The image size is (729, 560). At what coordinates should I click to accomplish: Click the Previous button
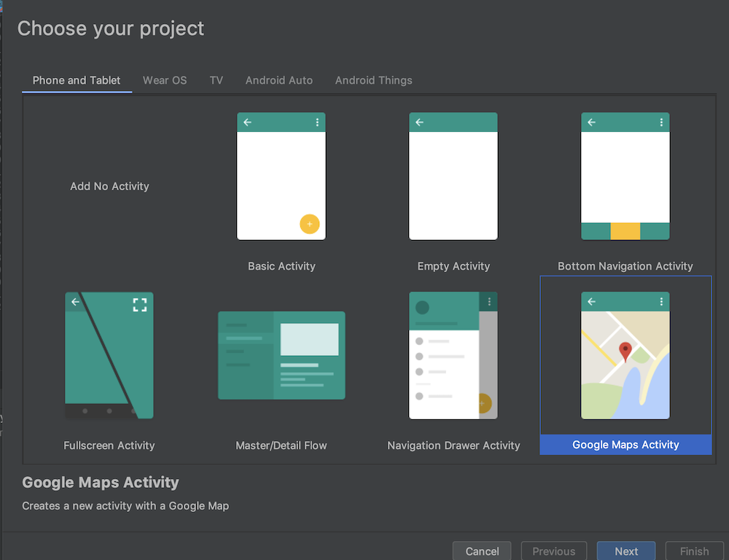click(x=554, y=551)
